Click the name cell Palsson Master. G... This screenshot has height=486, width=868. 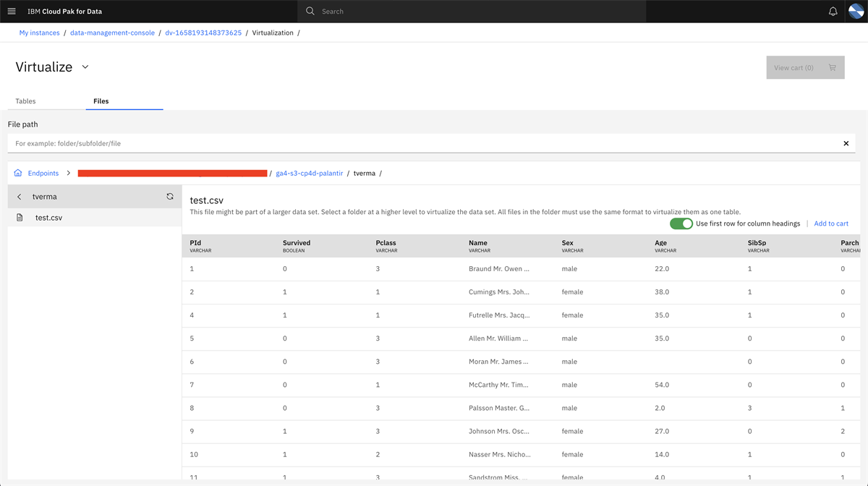(499, 408)
